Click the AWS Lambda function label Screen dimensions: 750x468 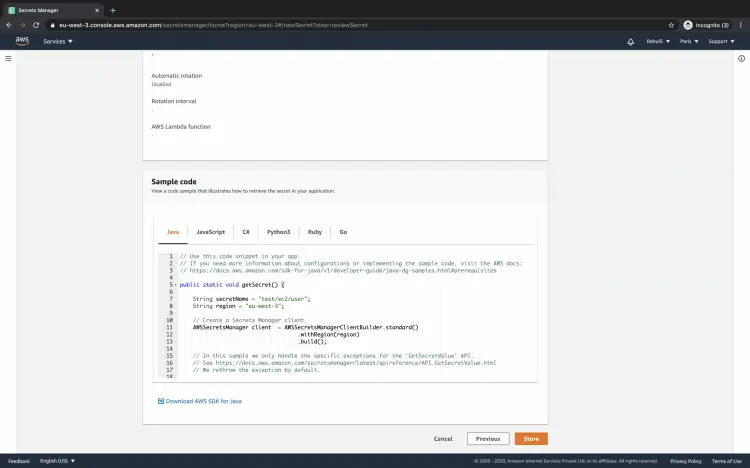[x=181, y=127]
